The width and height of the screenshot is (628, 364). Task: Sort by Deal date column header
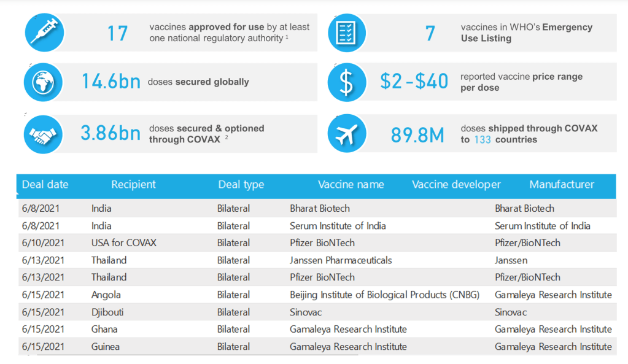coord(45,185)
